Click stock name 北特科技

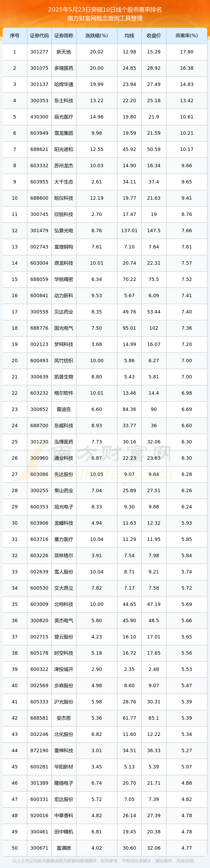tap(64, 604)
